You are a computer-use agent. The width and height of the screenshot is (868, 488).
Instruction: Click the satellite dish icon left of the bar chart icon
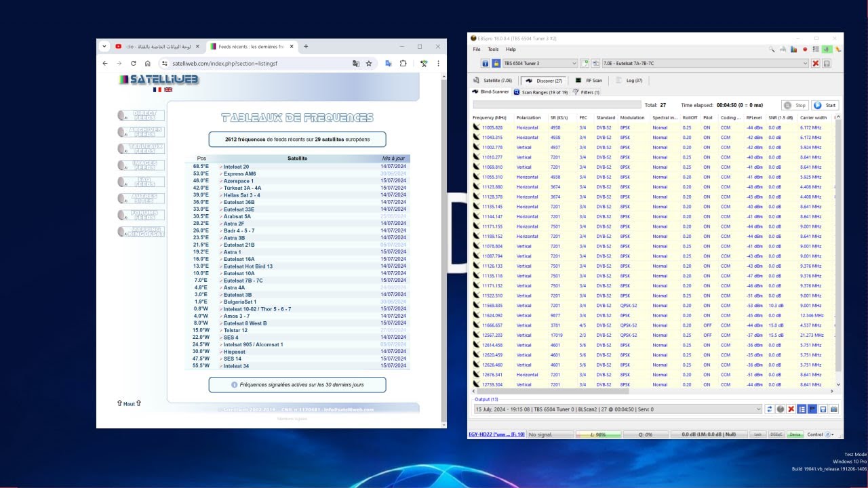tap(783, 49)
